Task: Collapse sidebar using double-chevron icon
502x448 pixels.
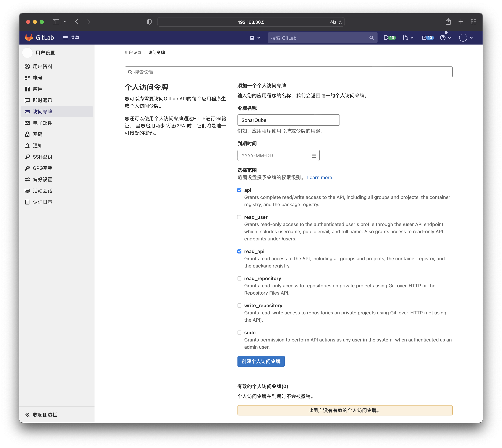Action: click(28, 415)
